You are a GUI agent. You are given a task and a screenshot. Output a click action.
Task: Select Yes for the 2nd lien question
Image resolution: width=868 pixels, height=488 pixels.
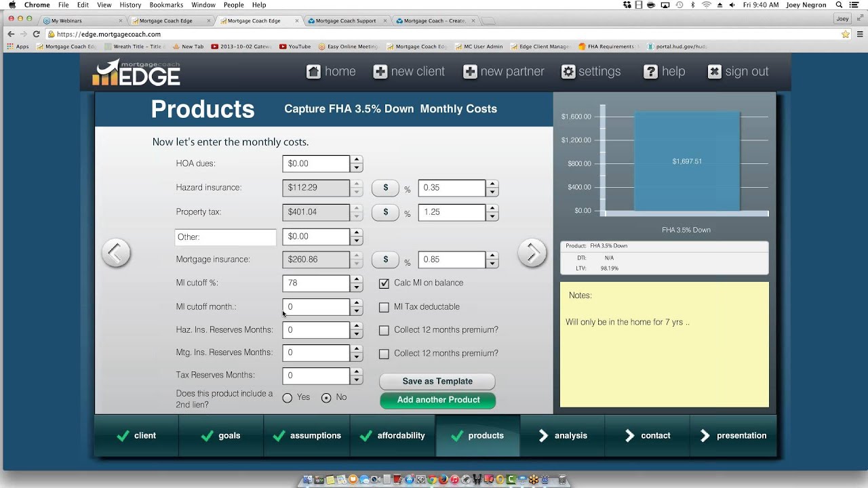(x=287, y=398)
